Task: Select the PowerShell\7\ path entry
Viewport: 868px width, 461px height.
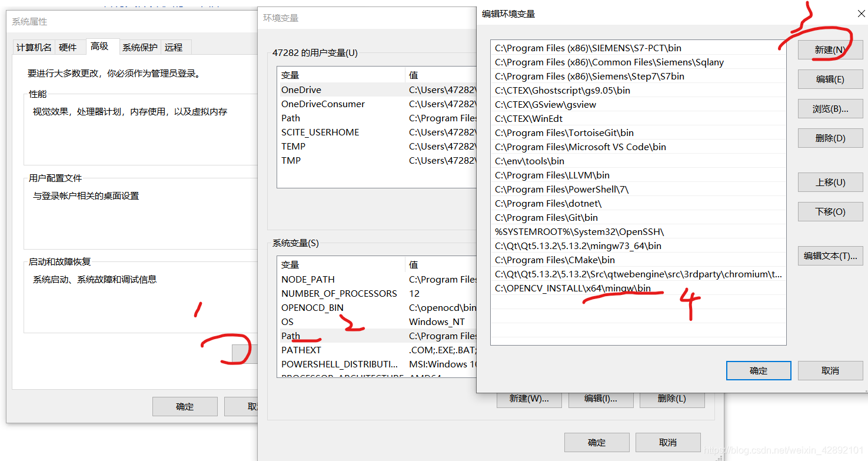Action: pos(638,190)
